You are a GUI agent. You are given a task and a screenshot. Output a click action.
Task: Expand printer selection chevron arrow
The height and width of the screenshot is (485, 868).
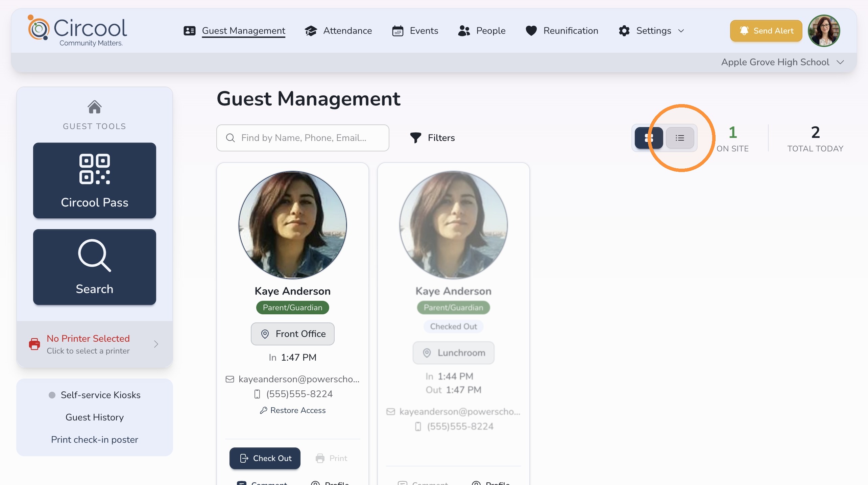click(156, 344)
